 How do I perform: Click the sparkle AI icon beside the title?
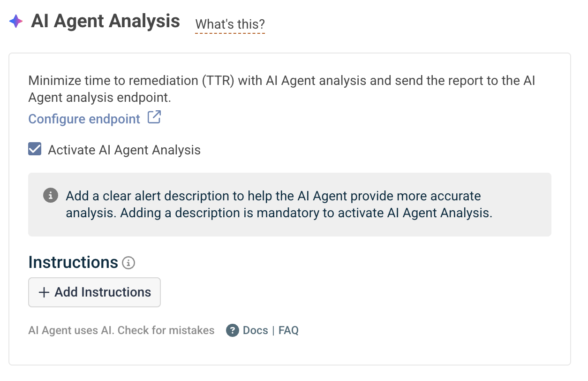click(16, 21)
